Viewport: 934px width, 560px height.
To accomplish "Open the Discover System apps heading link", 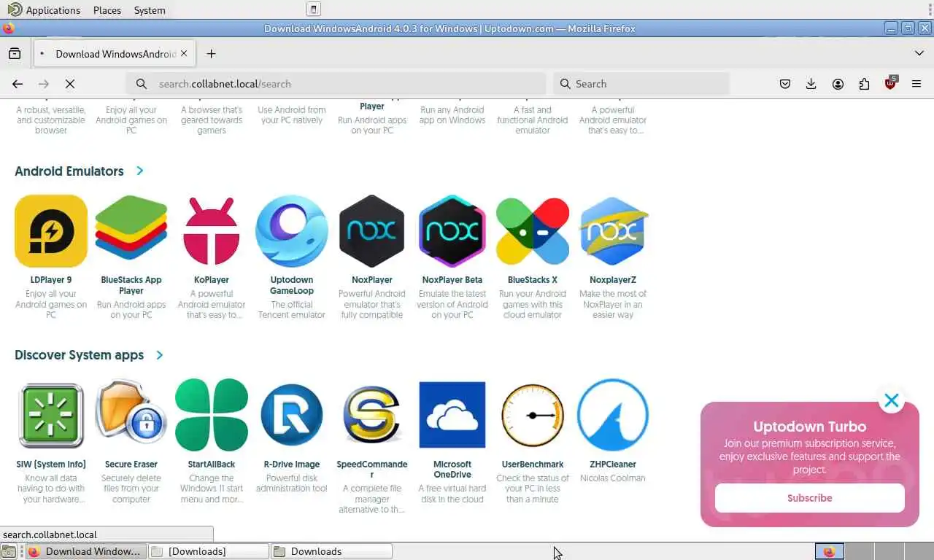I will (x=79, y=355).
